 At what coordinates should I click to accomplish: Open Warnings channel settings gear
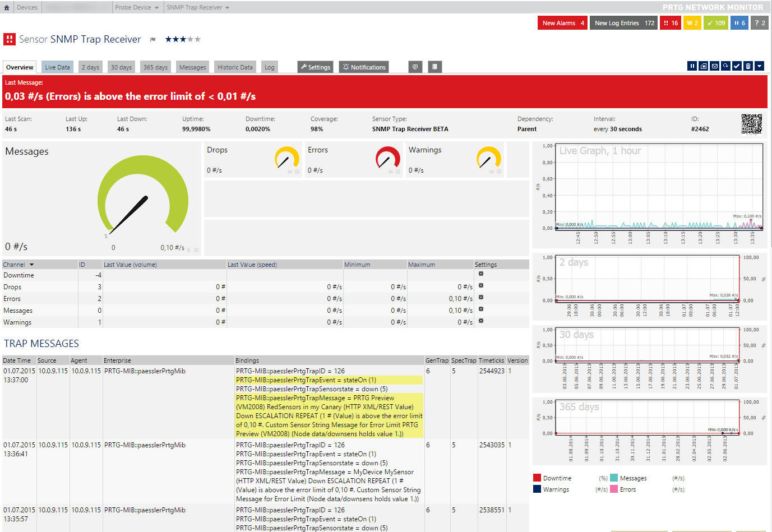481,321
